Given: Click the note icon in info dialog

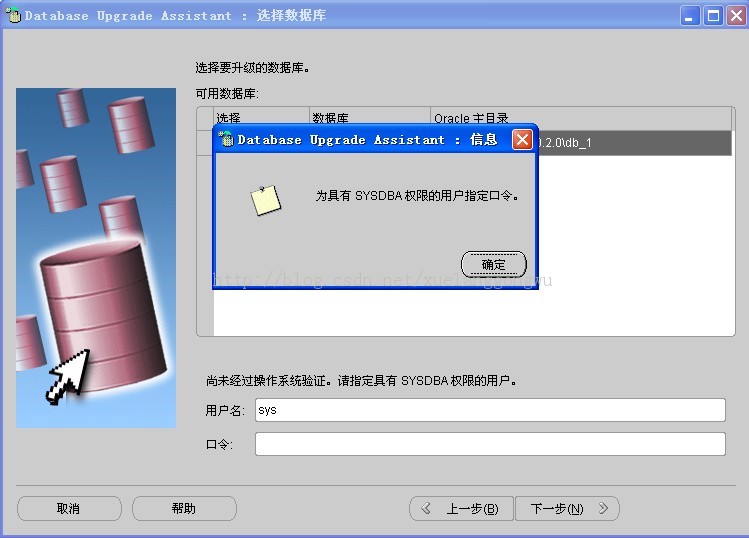Looking at the screenshot, I should click(266, 200).
